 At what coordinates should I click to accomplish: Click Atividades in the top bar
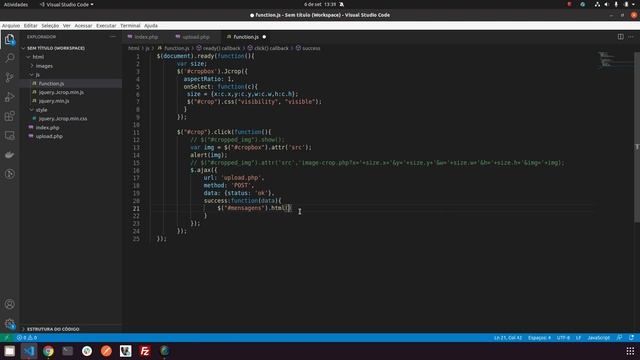[16, 4]
